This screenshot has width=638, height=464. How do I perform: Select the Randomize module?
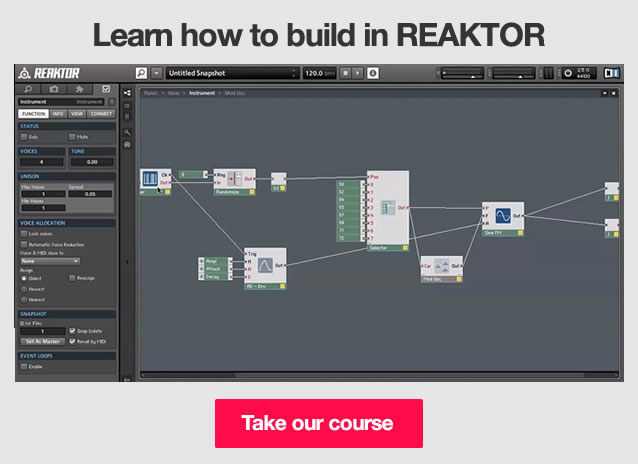point(234,182)
